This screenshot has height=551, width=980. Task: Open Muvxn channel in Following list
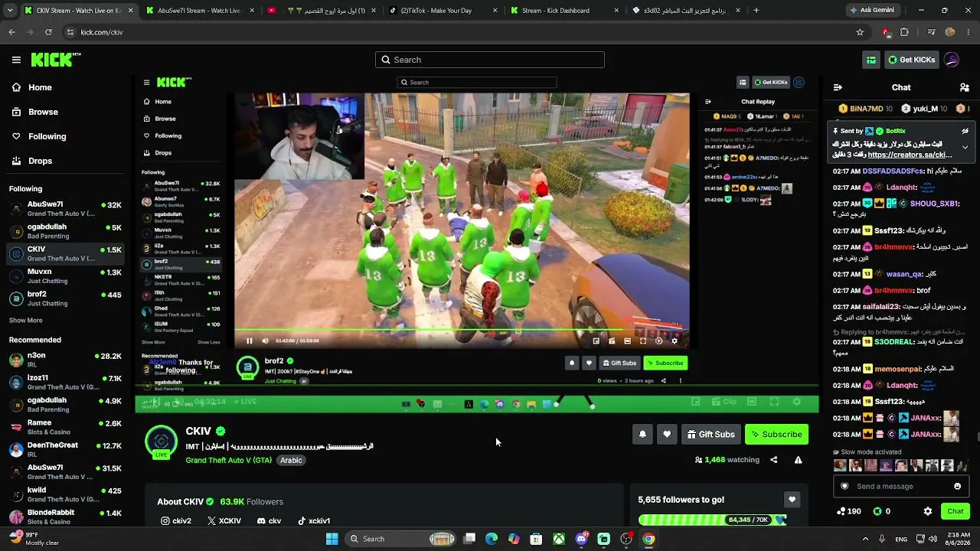(x=65, y=275)
